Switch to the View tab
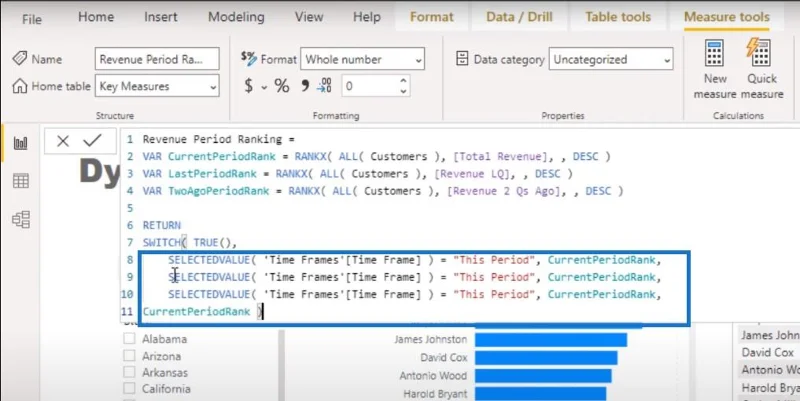 (309, 17)
